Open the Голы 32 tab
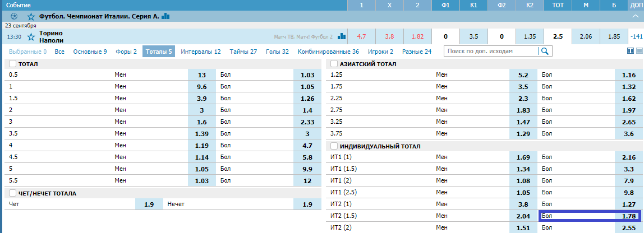The width and height of the screenshot is (644, 233). coord(277,52)
